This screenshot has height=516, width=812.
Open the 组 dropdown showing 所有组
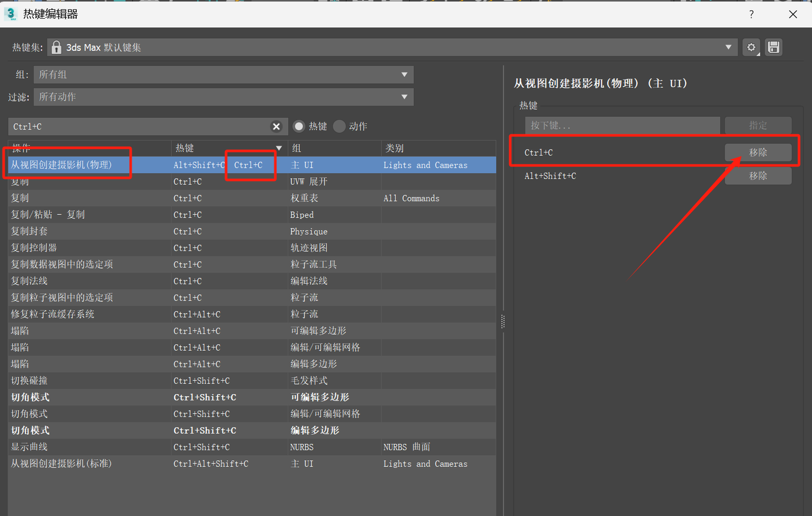[404, 74]
